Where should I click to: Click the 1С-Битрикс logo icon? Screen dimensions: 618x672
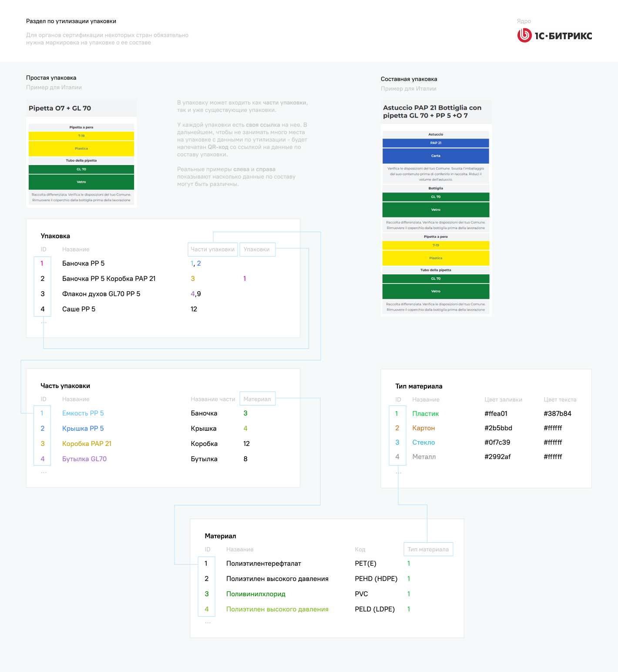click(524, 35)
